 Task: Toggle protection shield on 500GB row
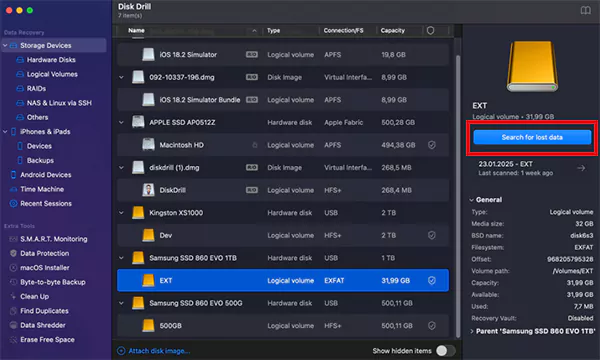[x=432, y=326]
